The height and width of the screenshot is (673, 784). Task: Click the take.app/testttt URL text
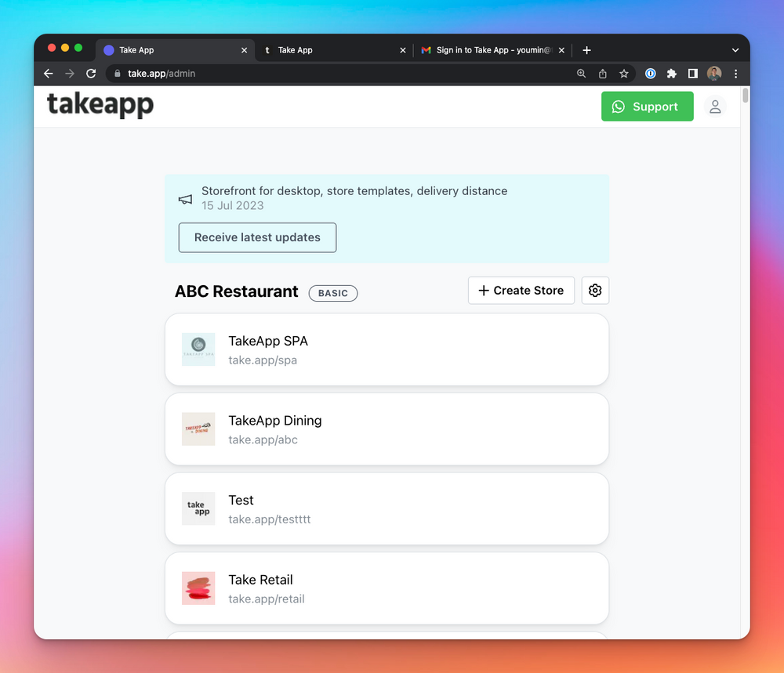pyautogui.click(x=270, y=519)
